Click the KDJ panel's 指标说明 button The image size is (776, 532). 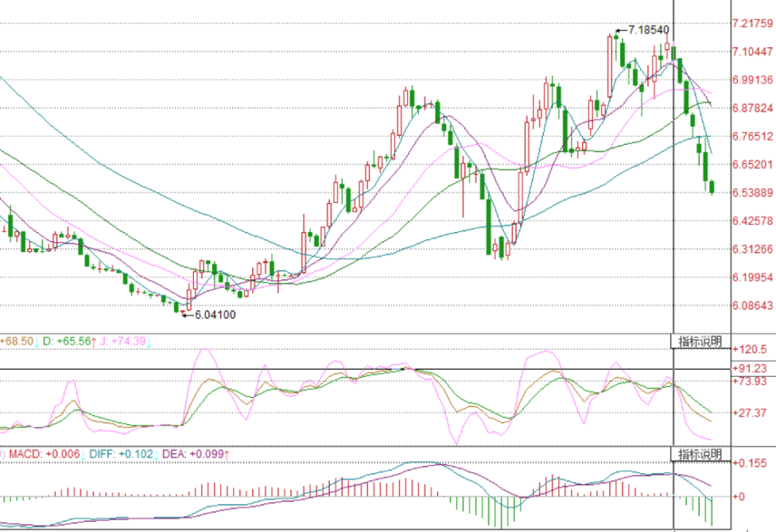click(700, 341)
